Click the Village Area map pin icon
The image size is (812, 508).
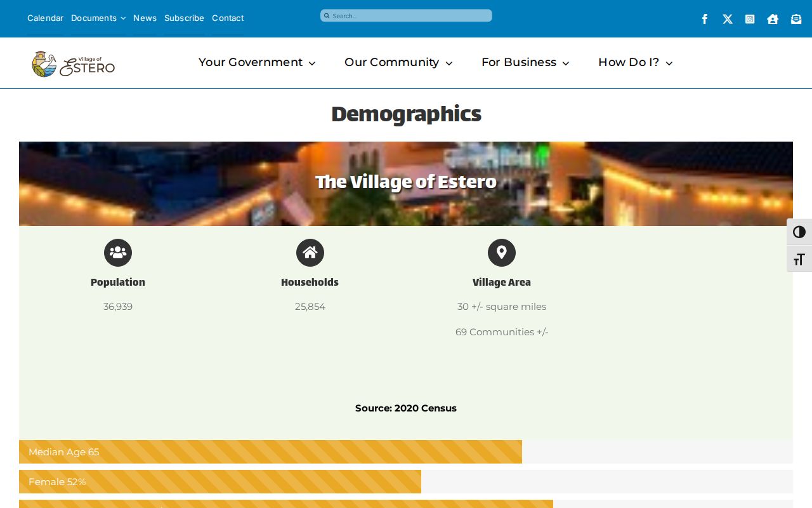(502, 253)
